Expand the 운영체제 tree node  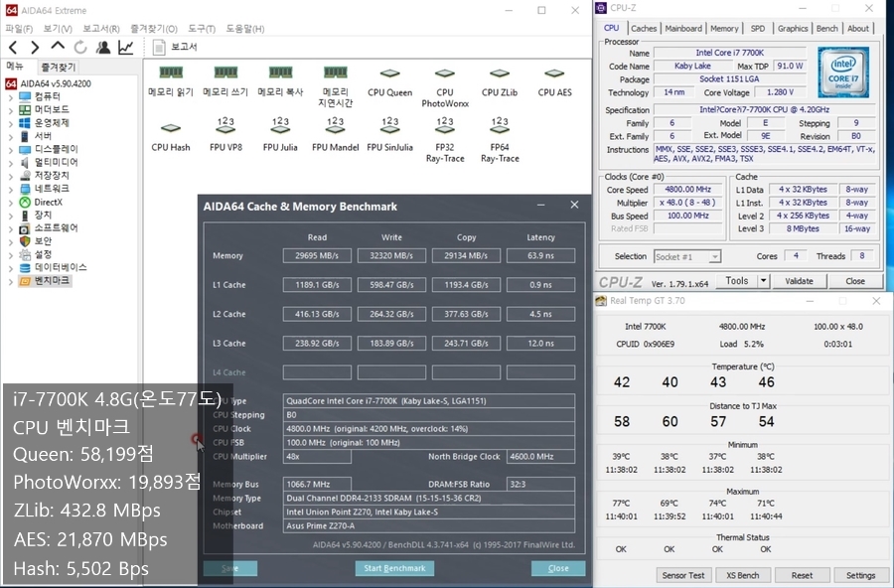[10, 123]
